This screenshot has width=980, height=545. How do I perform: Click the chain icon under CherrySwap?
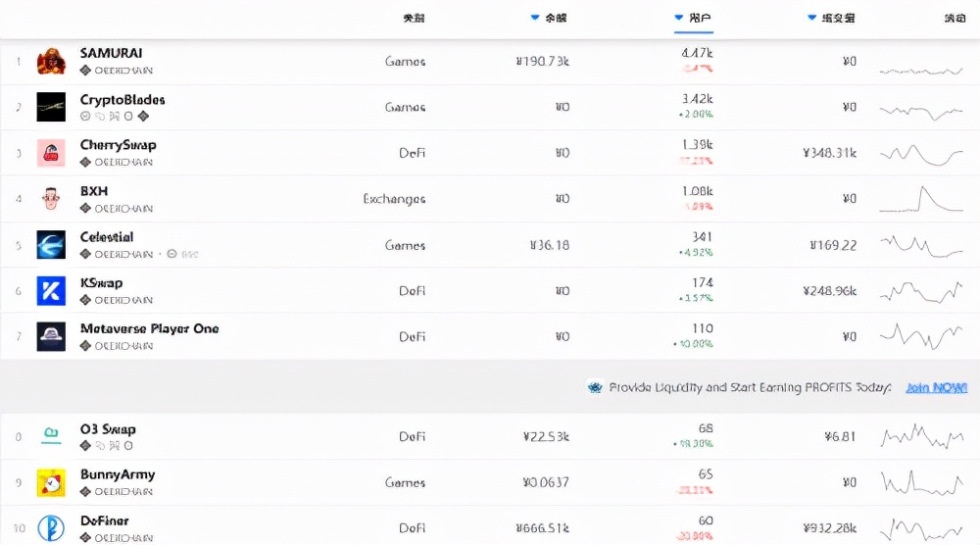click(x=85, y=162)
